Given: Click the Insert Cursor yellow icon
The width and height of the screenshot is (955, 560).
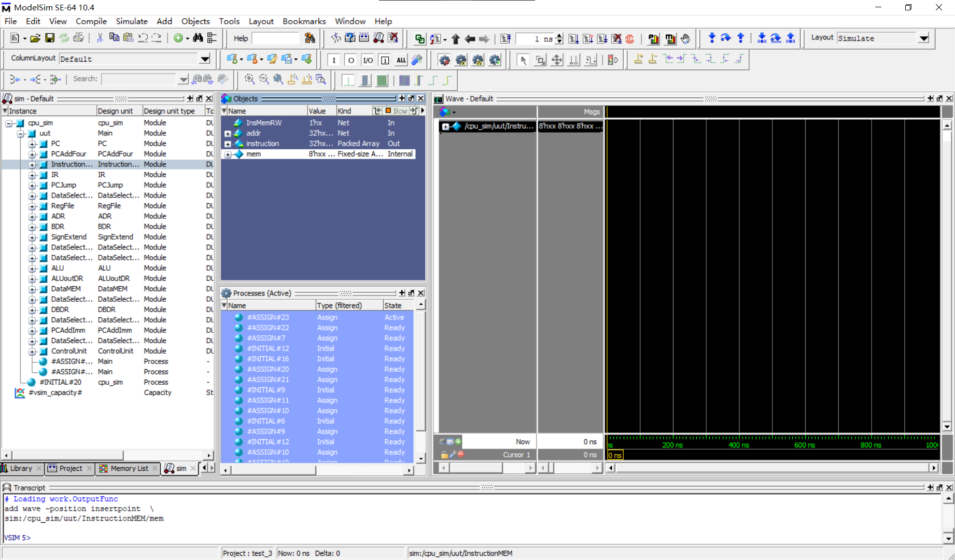Looking at the screenshot, I should [639, 60].
